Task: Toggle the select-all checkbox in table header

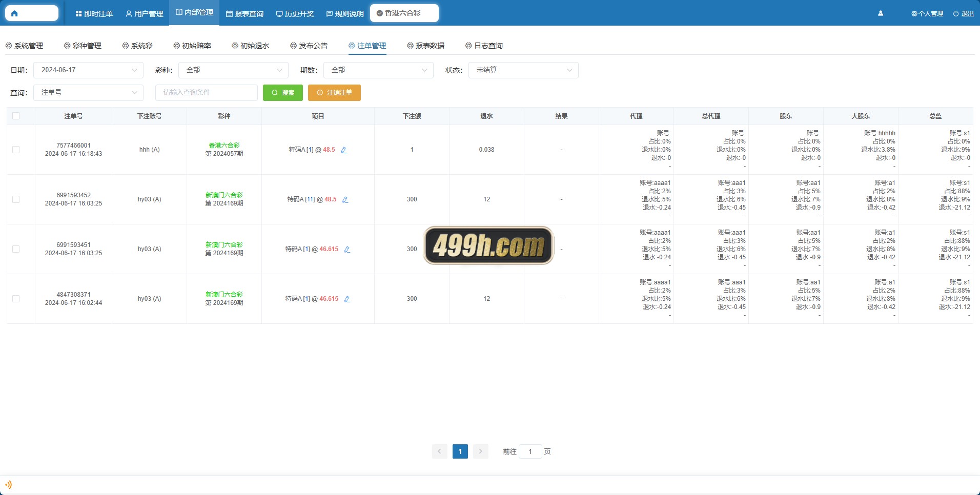Action: pos(16,116)
